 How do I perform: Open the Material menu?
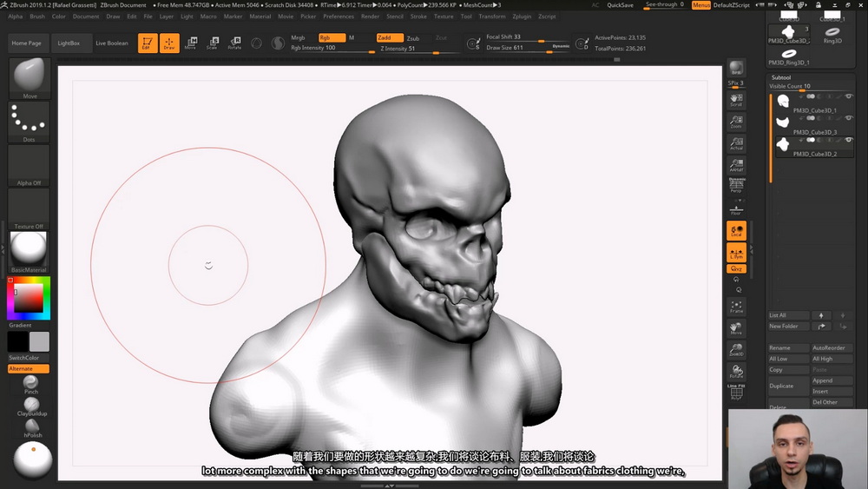tap(260, 16)
